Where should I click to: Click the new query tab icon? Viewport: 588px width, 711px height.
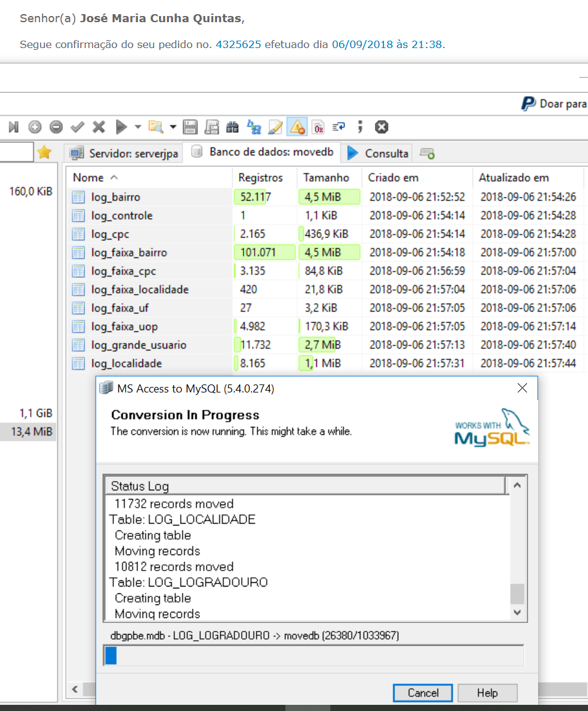tap(427, 153)
